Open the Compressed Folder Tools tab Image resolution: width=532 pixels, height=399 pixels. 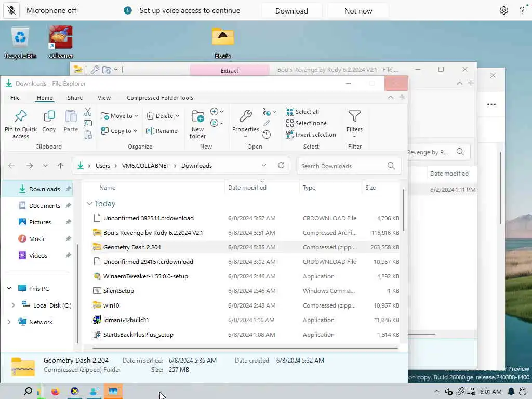(x=160, y=98)
